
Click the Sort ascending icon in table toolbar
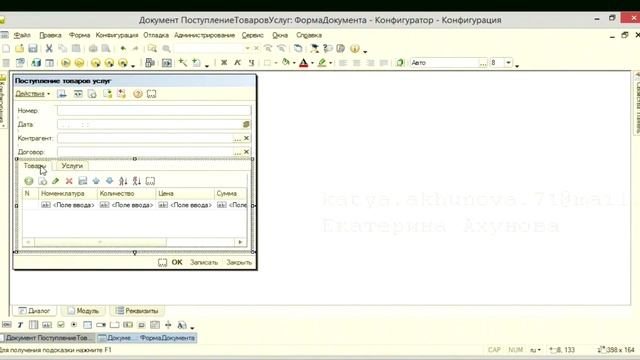tap(123, 181)
